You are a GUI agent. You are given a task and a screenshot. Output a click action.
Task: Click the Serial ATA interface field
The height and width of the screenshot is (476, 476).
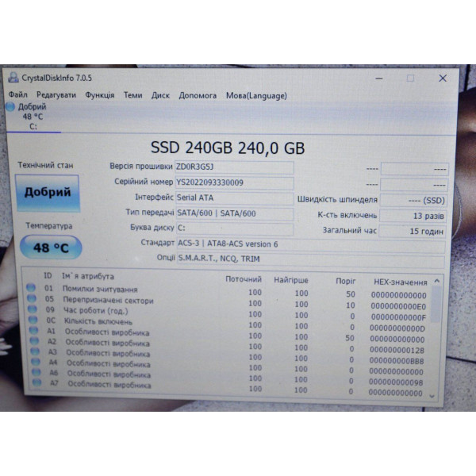(235, 198)
